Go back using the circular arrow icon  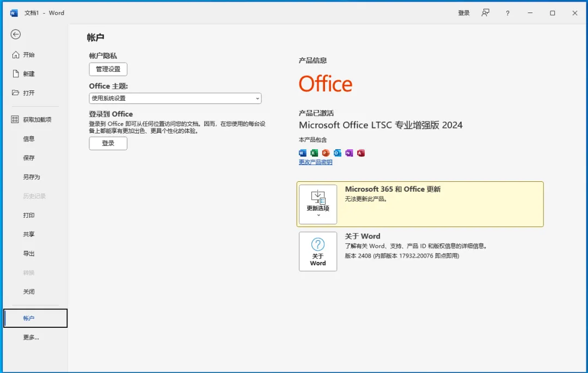pyautogui.click(x=15, y=34)
